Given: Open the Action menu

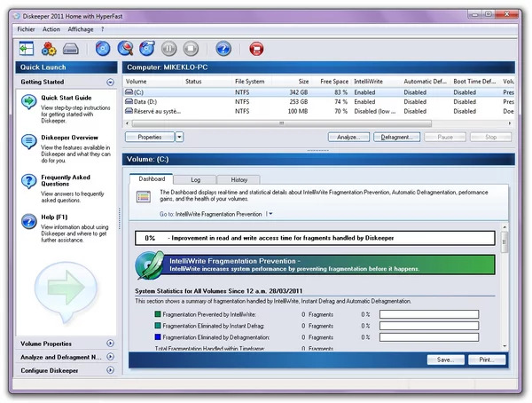Looking at the screenshot, I should coord(51,29).
